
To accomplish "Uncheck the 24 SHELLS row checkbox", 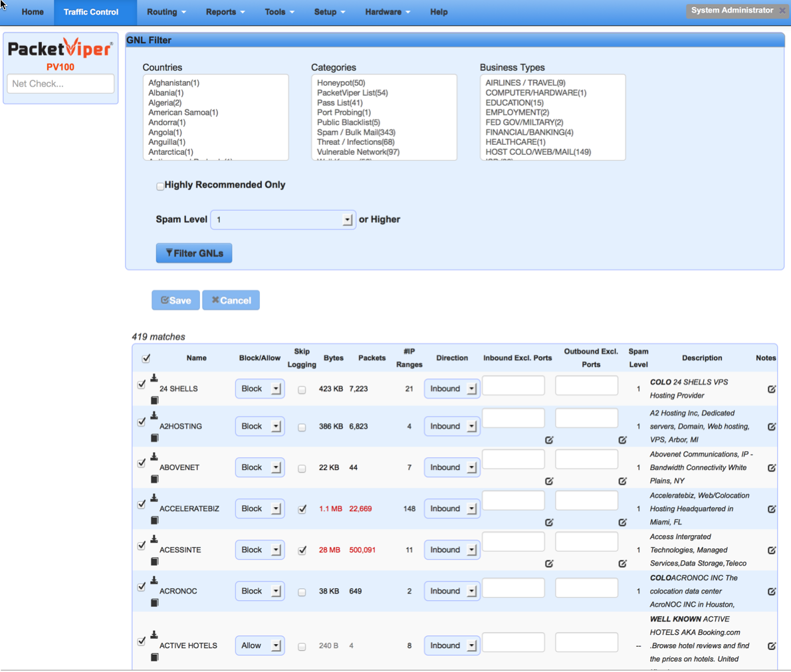I will pos(142,384).
